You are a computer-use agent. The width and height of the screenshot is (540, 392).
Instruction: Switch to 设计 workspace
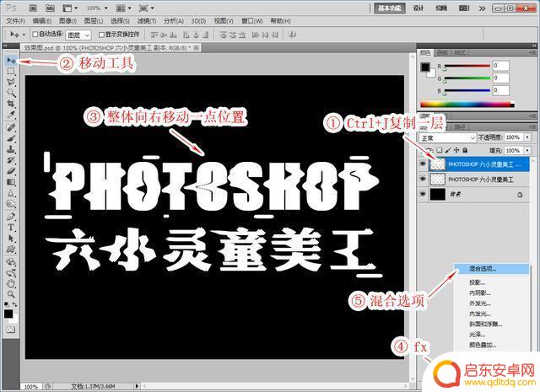click(418, 8)
